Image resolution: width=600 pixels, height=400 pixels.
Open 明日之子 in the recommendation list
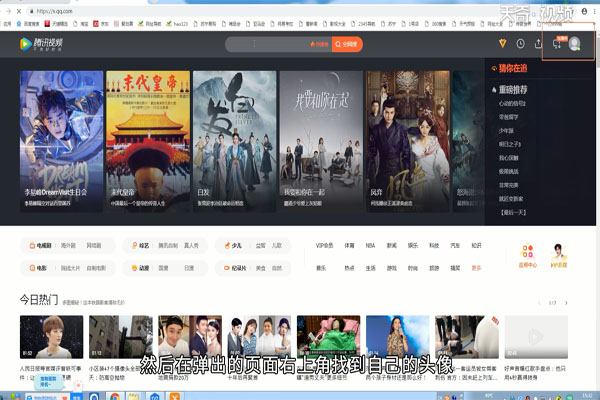click(x=510, y=144)
